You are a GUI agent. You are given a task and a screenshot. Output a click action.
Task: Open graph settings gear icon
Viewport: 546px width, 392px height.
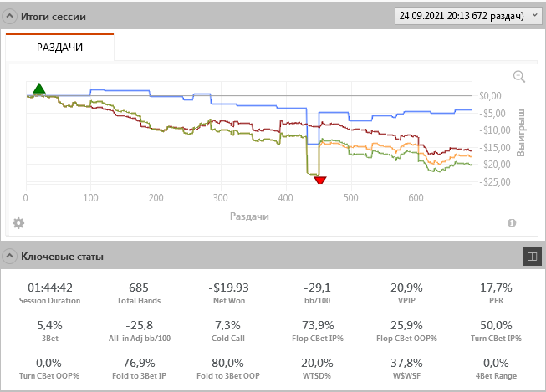pos(18,223)
